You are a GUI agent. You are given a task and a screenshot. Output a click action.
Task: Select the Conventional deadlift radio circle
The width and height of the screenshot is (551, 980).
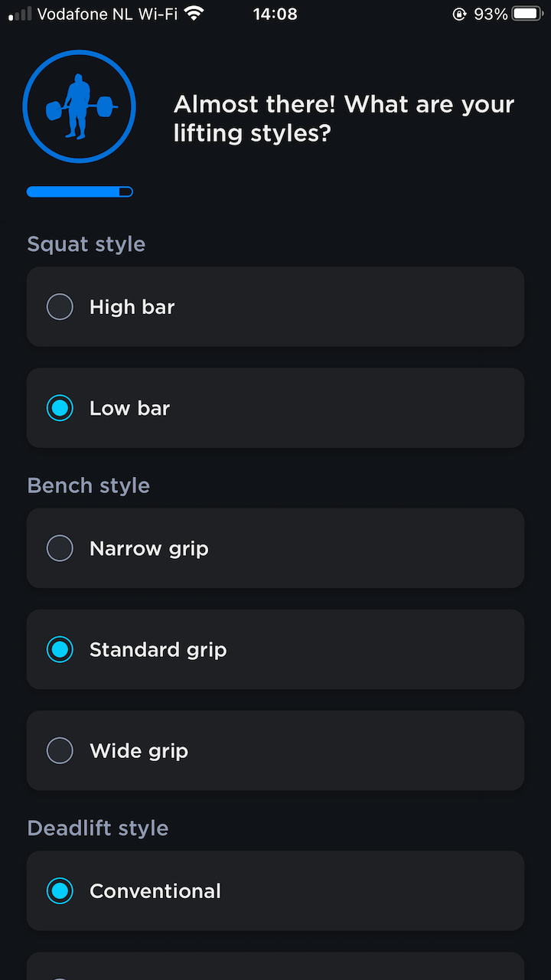(x=60, y=891)
